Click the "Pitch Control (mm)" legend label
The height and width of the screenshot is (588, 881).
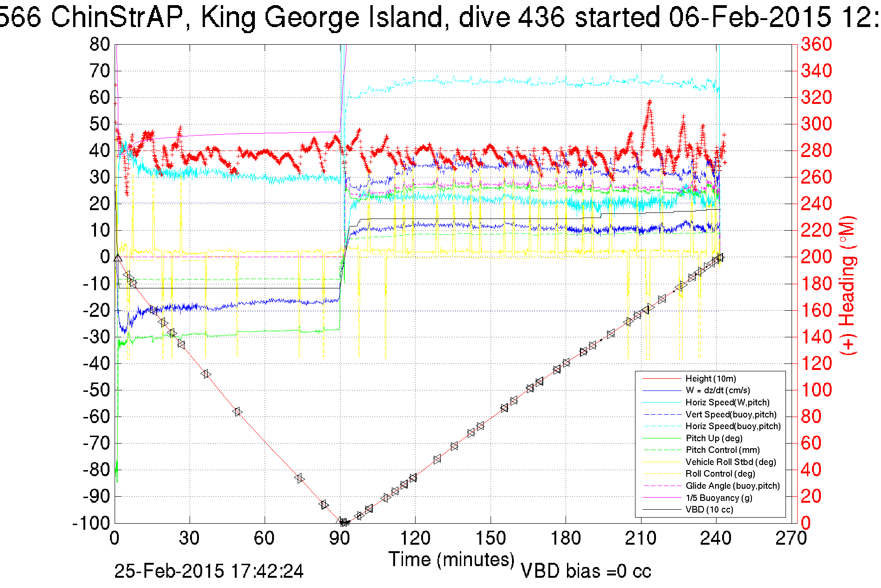coord(723,450)
